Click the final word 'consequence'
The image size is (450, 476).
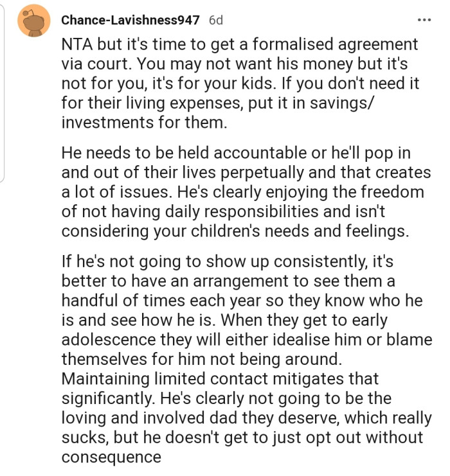(111, 457)
